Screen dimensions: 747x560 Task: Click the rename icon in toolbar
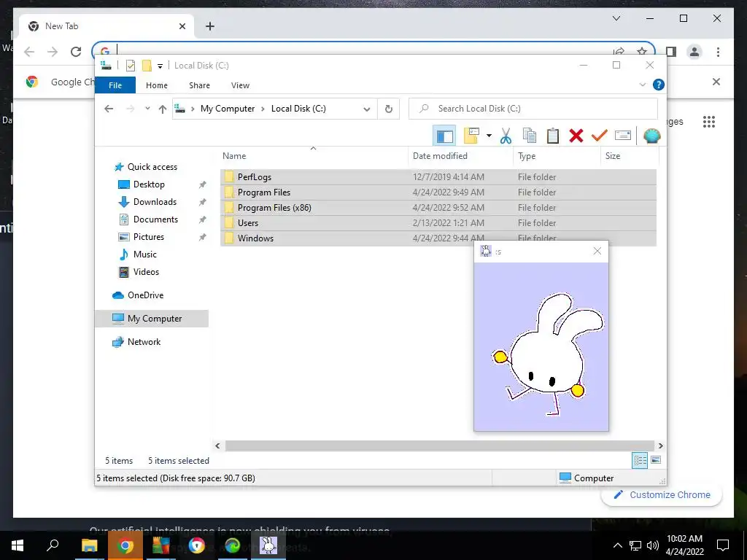coord(623,136)
